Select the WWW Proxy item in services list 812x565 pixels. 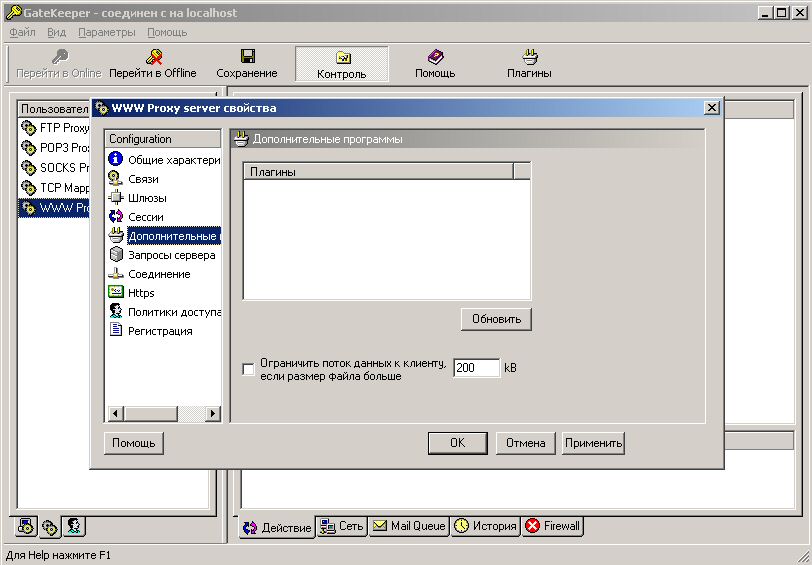pyautogui.click(x=54, y=208)
